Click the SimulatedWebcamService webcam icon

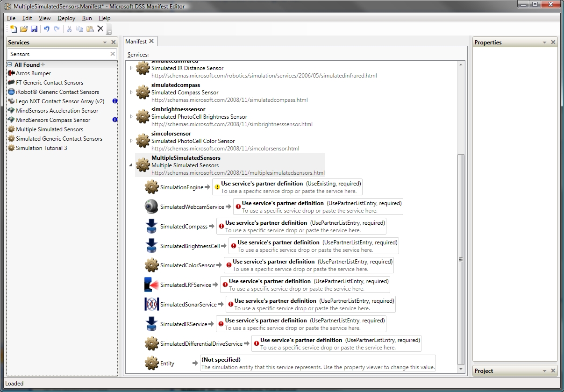(151, 207)
